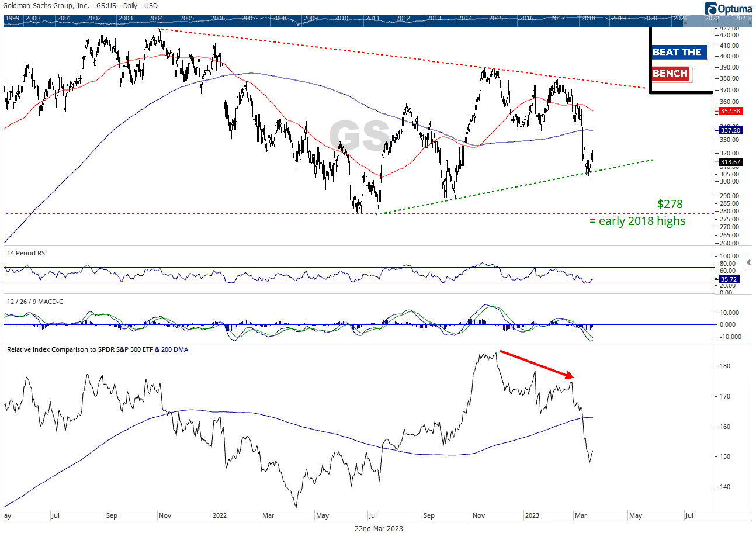This screenshot has width=756, height=540.
Task: Jump to 2008 on the overview timeline
Action: (x=279, y=19)
